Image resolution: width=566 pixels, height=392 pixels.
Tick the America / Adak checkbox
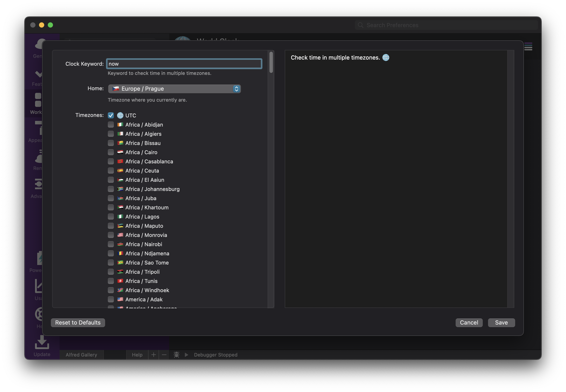pos(111,299)
